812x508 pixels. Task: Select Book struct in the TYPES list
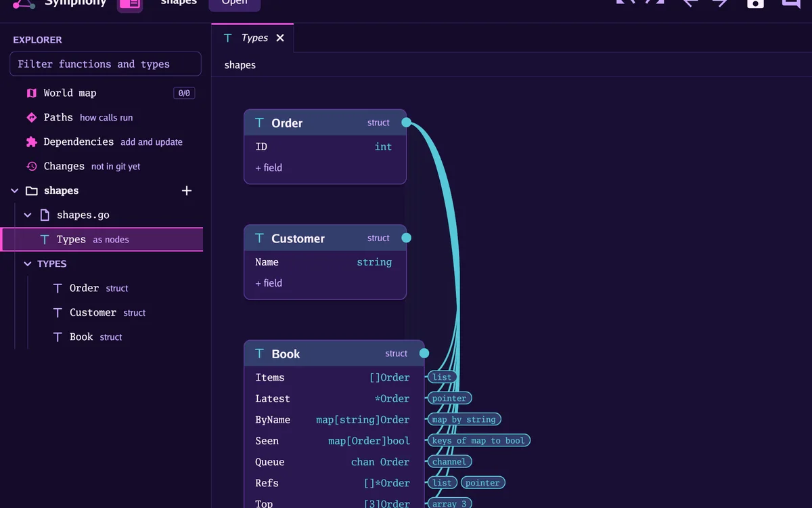click(x=101, y=337)
